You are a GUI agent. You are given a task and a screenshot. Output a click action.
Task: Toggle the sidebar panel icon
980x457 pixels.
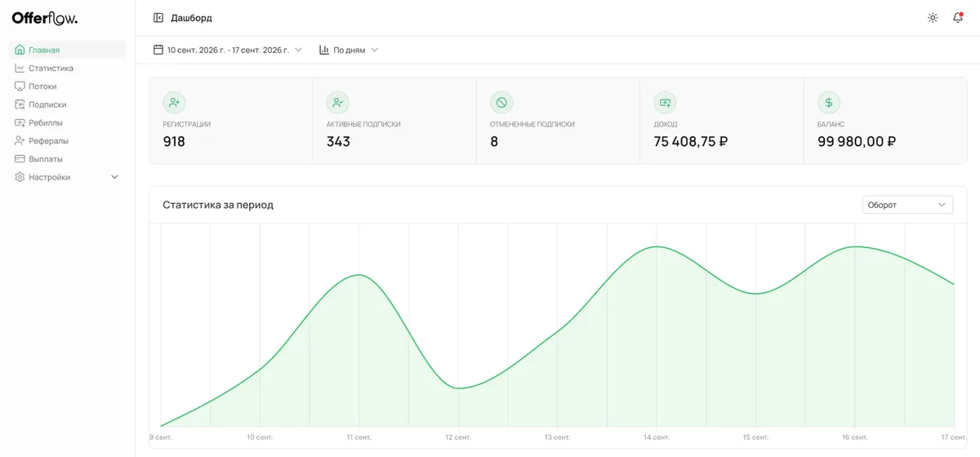tap(158, 18)
